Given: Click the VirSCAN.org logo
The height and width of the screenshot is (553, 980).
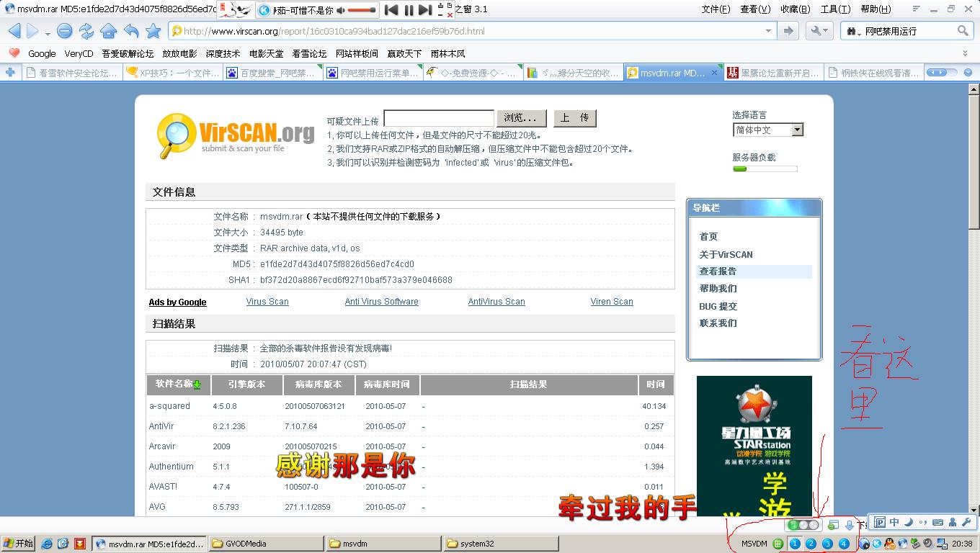Looking at the screenshot, I should click(236, 135).
